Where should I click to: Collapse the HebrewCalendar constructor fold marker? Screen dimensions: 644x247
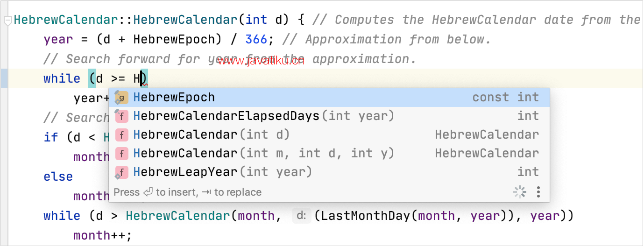[x=7, y=21]
